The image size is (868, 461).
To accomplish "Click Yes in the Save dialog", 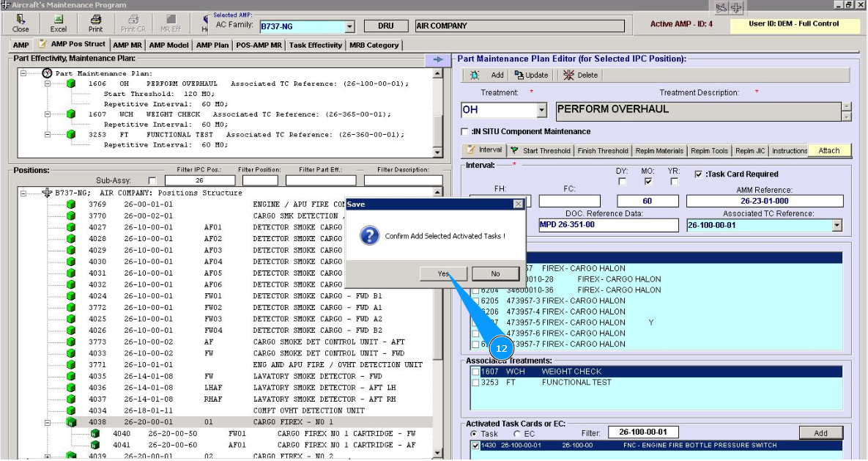I will pos(443,273).
